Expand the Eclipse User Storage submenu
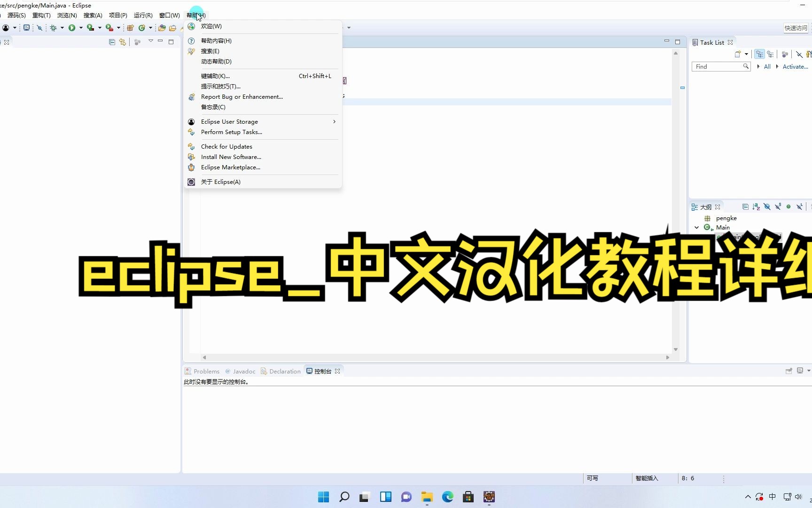Screen dimensions: 812x508 [x=263, y=122]
